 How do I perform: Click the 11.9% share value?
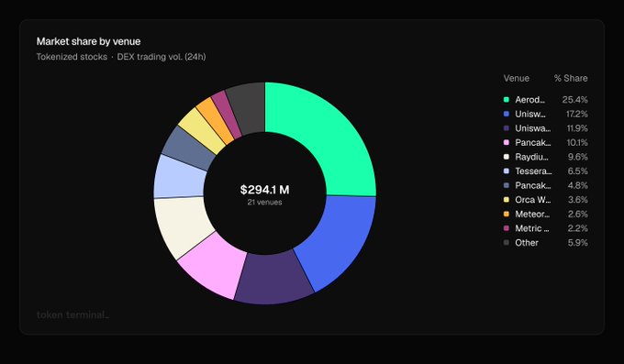[x=577, y=128]
